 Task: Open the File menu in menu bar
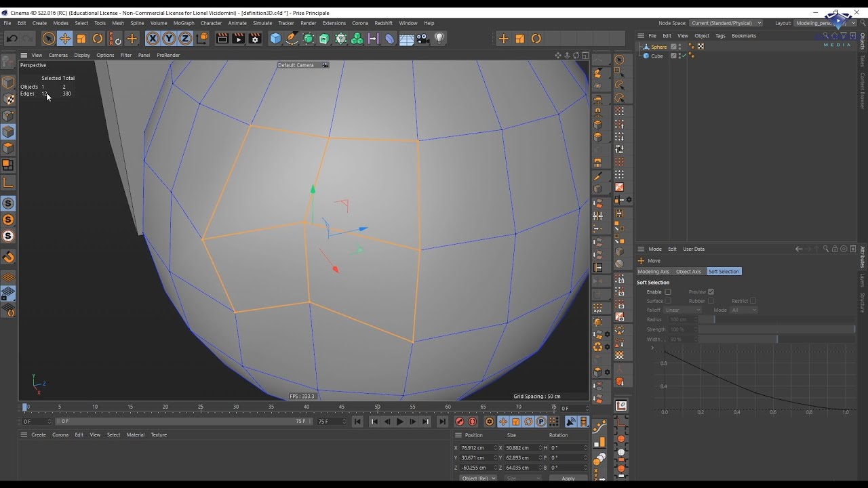tap(7, 23)
